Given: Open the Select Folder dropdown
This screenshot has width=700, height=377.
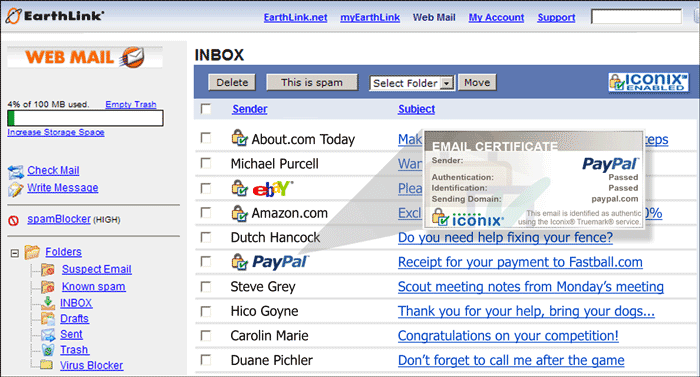Looking at the screenshot, I should click(x=412, y=83).
